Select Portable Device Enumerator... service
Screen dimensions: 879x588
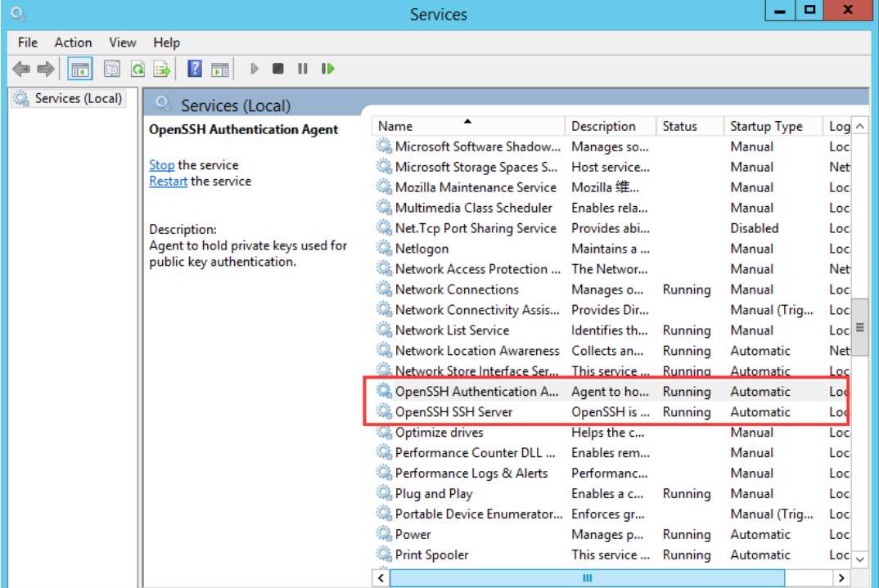[479, 514]
